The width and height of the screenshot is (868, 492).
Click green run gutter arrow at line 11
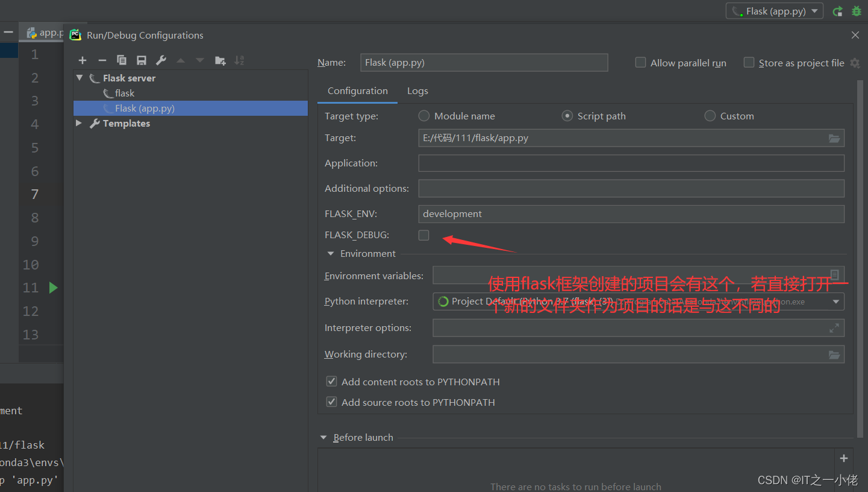click(53, 288)
